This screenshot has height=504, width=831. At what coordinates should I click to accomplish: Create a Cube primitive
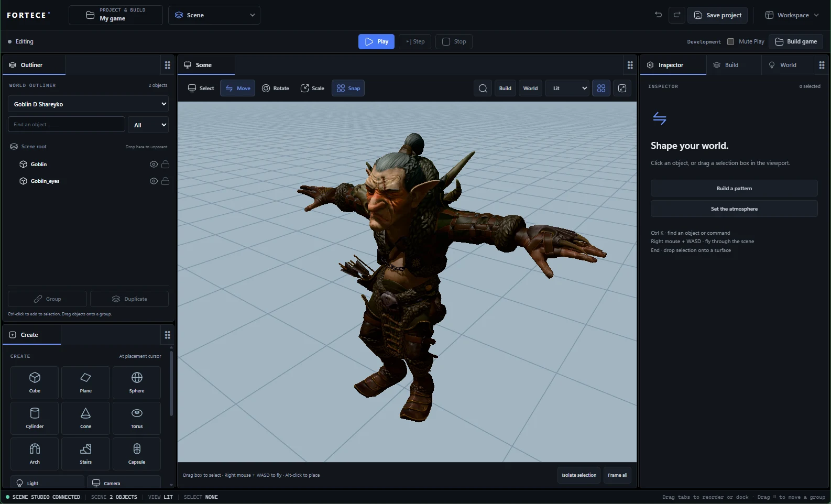35,382
